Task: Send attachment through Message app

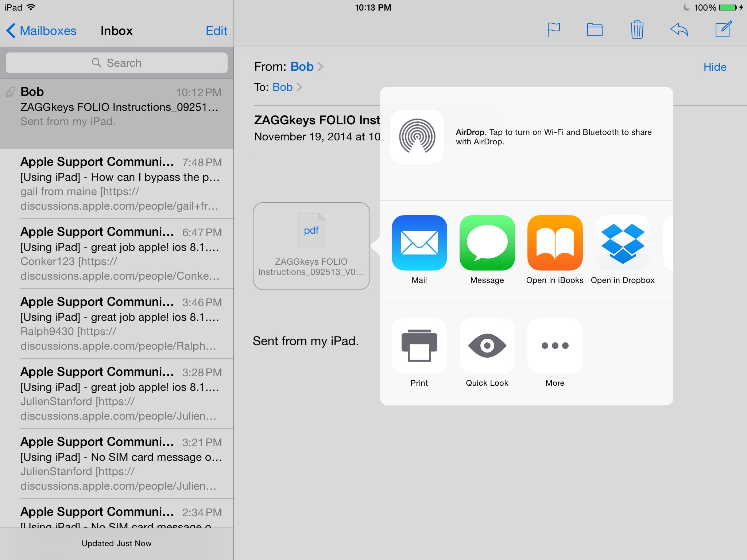Action: click(x=487, y=243)
